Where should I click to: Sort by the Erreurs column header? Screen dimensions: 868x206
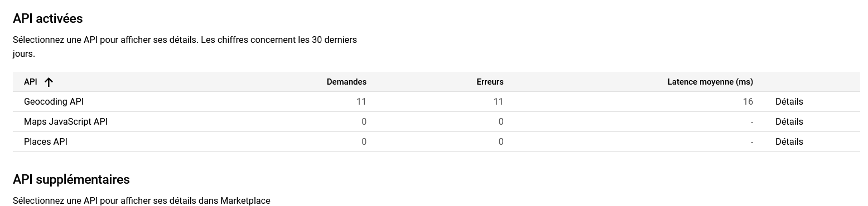(x=490, y=82)
